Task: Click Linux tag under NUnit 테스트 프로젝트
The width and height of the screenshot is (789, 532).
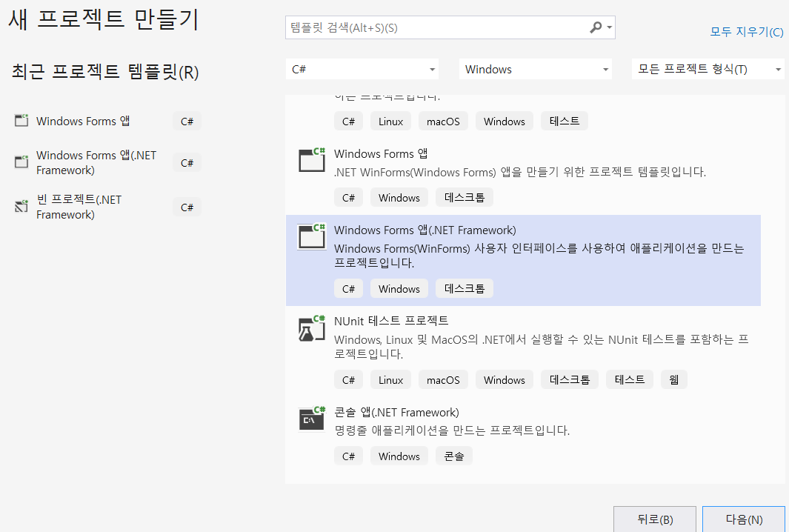Action: 390,379
